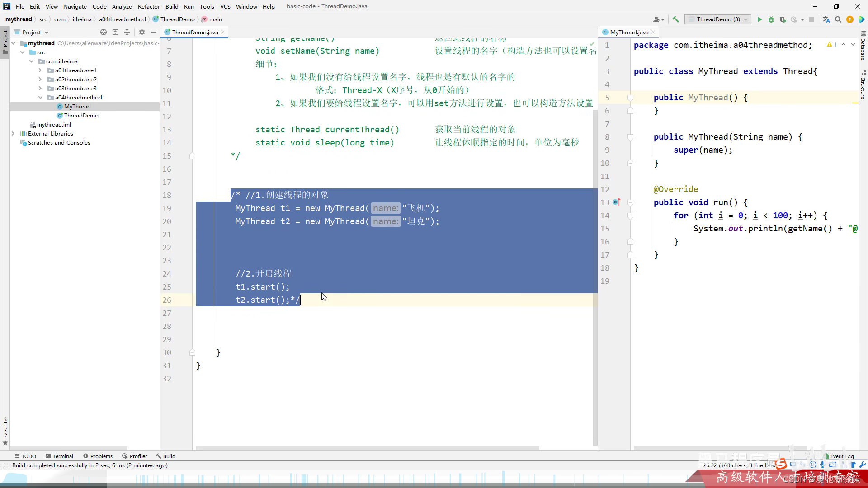The height and width of the screenshot is (488, 868).
Task: Collapse the a04threadmethod package
Action: coord(40,98)
